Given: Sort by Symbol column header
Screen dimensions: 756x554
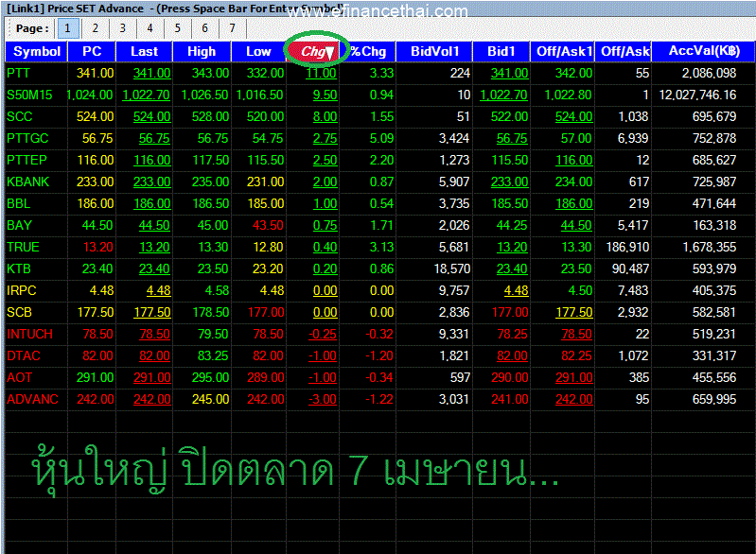Looking at the screenshot, I should click(x=37, y=52).
